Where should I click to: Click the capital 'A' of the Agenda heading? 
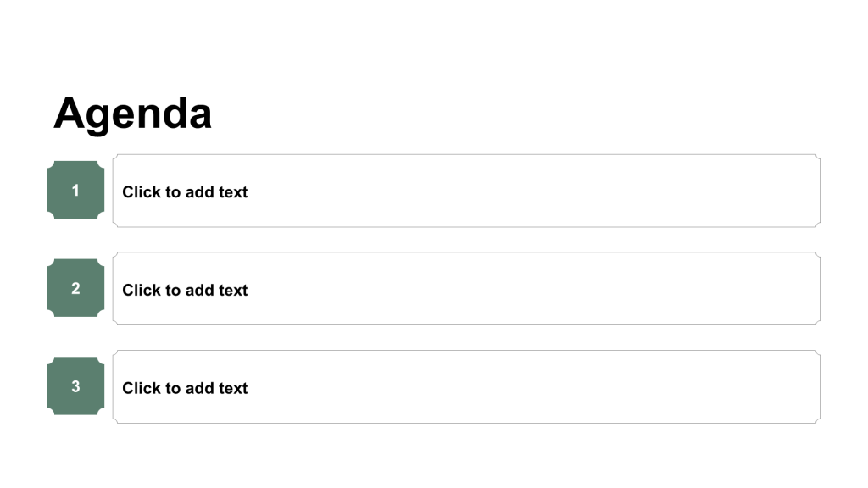[x=70, y=114]
